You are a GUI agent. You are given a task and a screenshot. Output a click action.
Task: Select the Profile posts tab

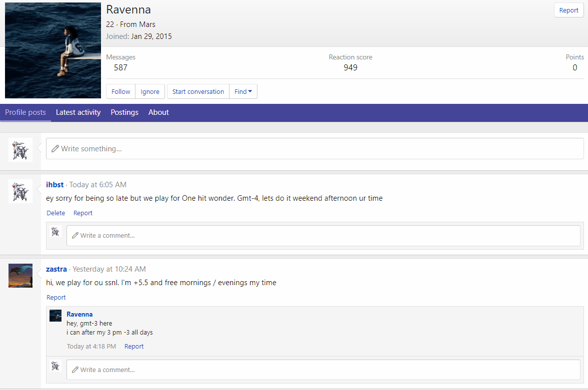pos(25,112)
